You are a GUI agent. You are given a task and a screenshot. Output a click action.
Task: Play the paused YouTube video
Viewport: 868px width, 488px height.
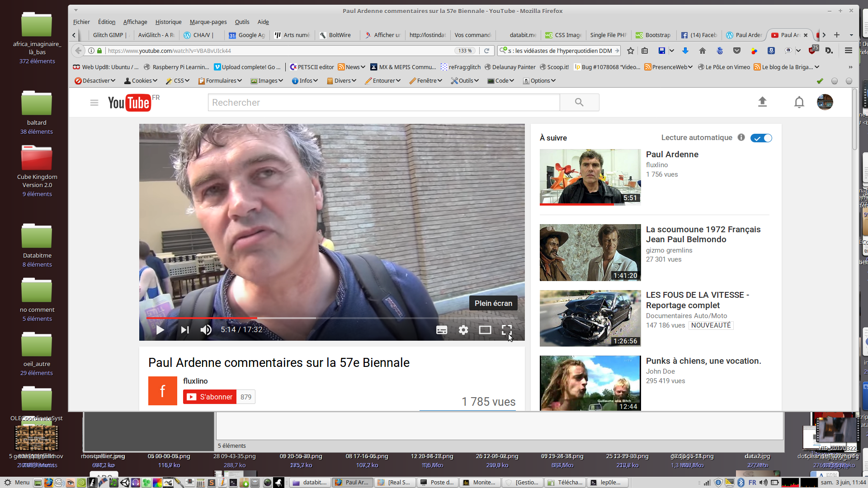pyautogui.click(x=160, y=330)
